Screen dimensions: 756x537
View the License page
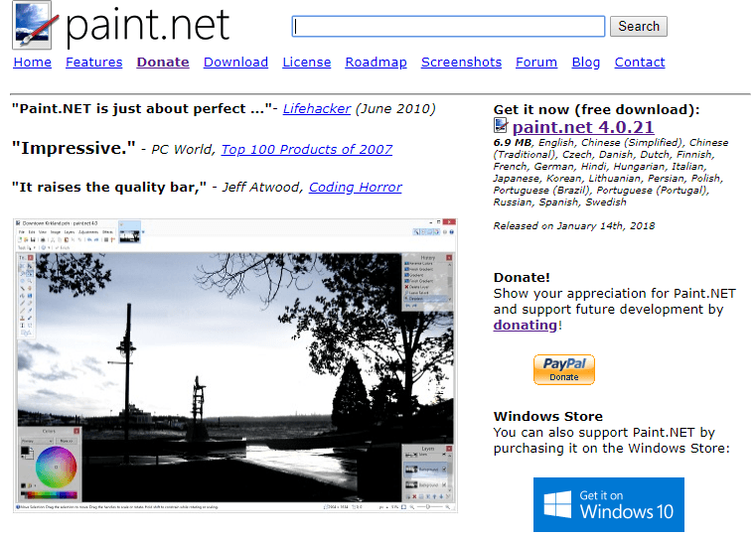pos(306,62)
